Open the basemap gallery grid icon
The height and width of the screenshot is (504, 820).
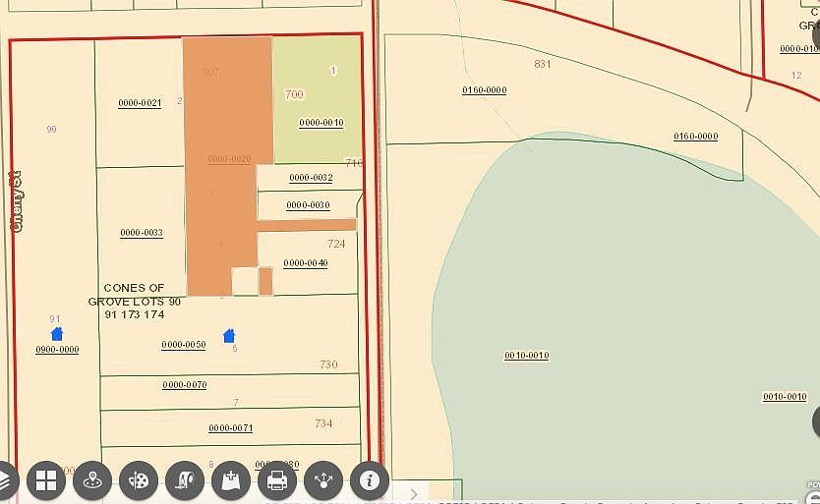46,480
